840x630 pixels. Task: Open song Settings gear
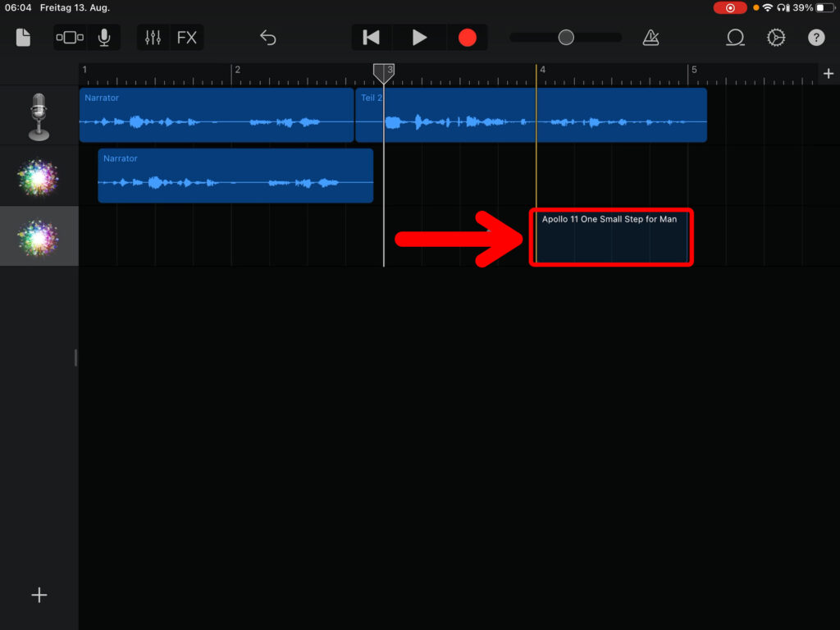[775, 38]
